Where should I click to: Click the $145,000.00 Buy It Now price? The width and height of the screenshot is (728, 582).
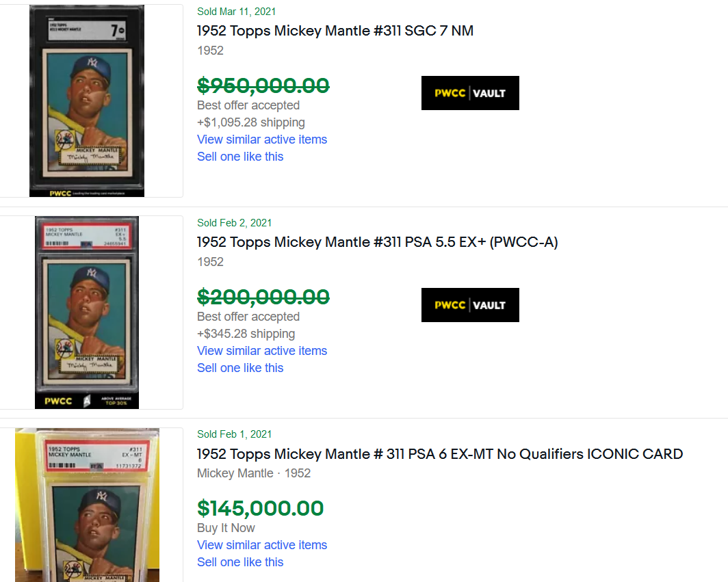(x=261, y=508)
